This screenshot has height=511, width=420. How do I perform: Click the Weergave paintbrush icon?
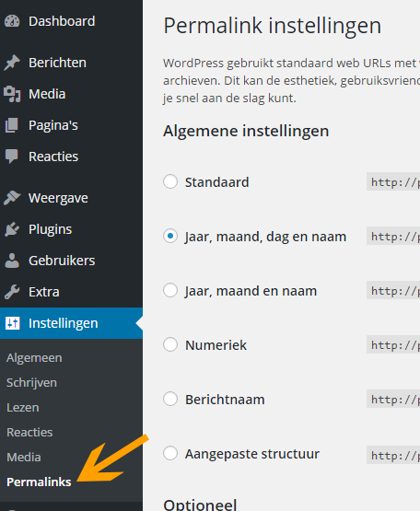click(x=12, y=198)
